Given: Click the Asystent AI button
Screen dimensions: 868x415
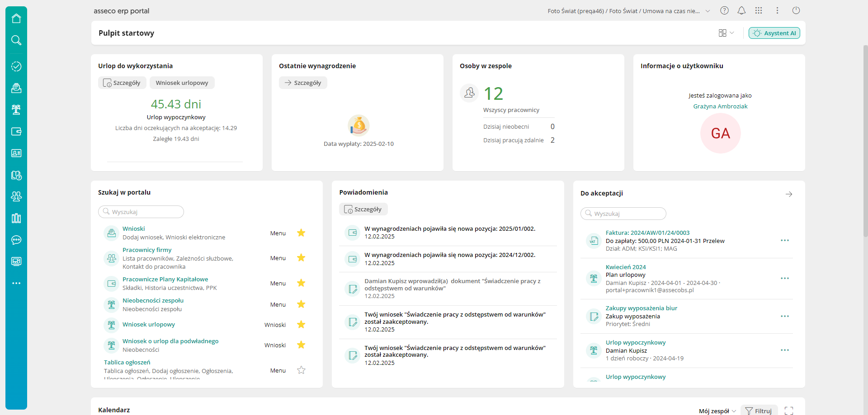Looking at the screenshot, I should pos(774,33).
